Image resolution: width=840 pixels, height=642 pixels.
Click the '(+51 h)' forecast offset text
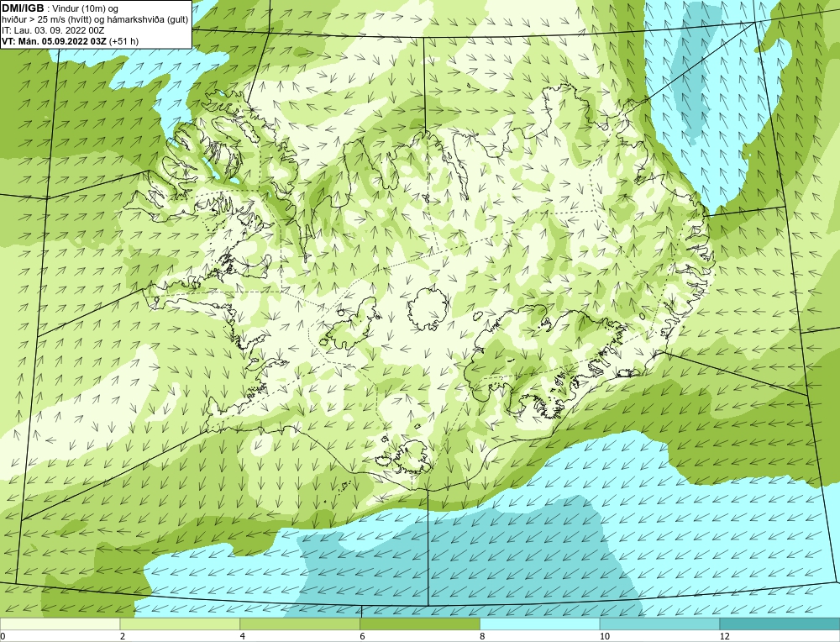pos(123,41)
